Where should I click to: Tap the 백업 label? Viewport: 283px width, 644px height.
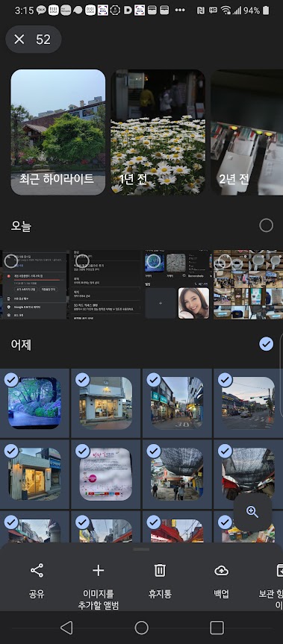(x=221, y=594)
